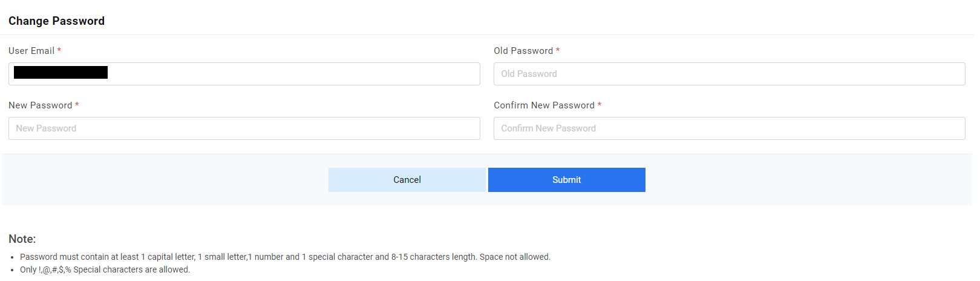Click the red asterisk beside Old Password
Image resolution: width=980 pixels, height=281 pixels.
(x=558, y=51)
